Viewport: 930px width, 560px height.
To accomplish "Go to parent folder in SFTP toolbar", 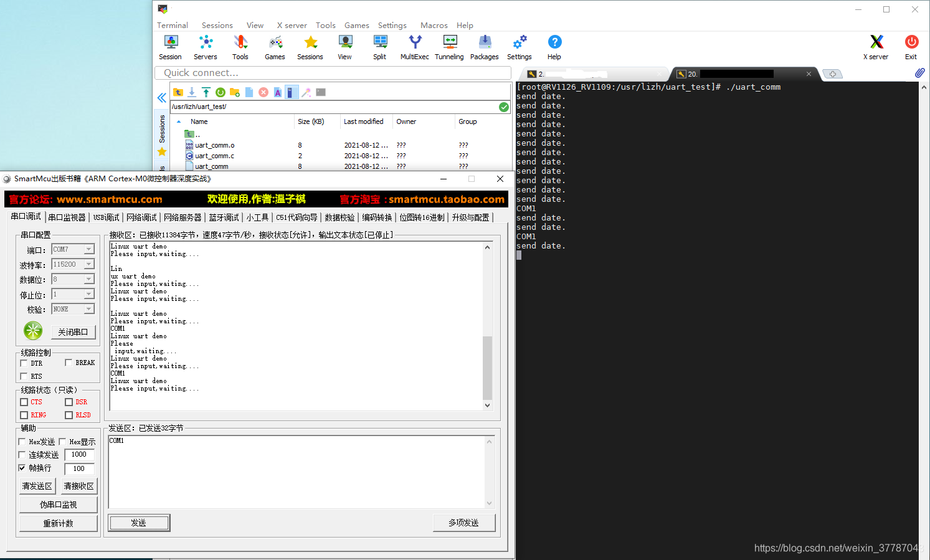I will coord(178,92).
